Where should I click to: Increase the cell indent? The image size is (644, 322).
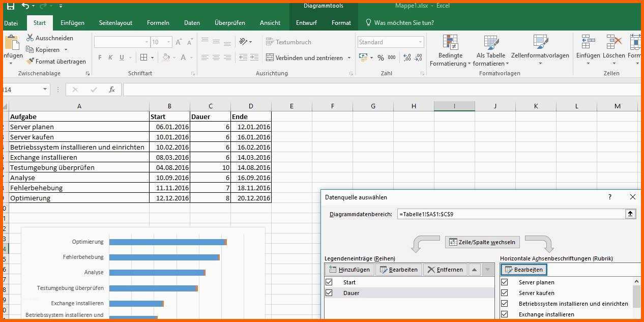pos(254,58)
